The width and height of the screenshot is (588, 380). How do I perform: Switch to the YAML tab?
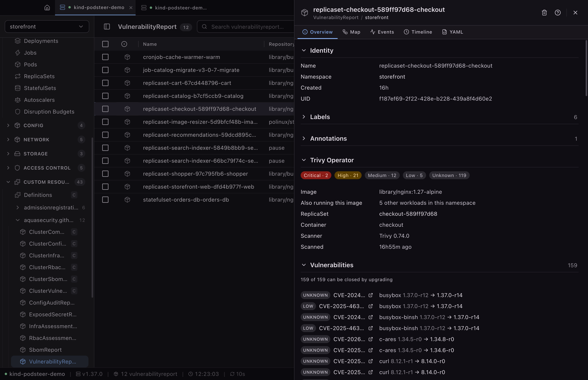tap(452, 32)
